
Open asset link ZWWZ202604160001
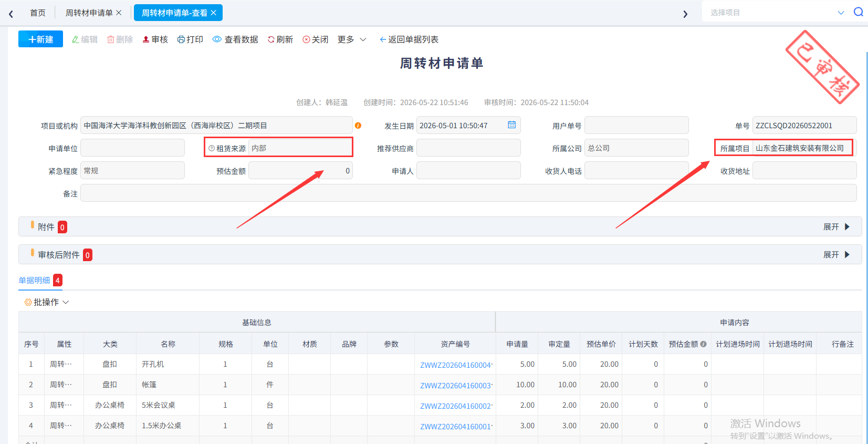[x=456, y=427]
